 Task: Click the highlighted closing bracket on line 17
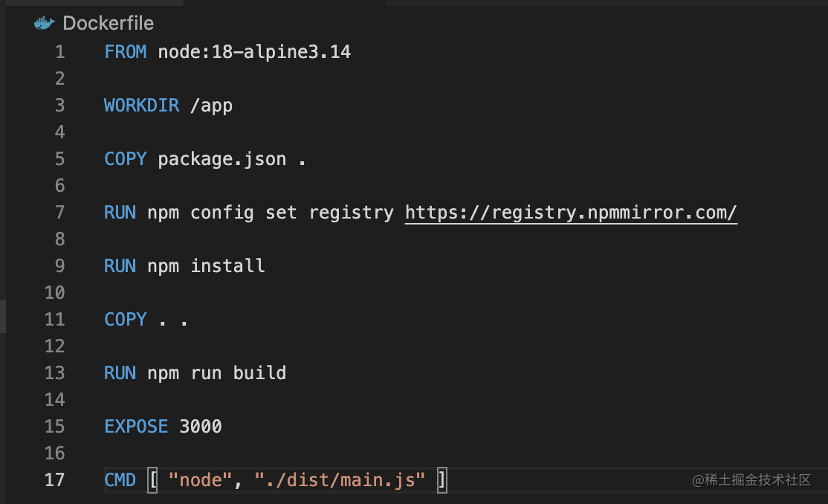pyautogui.click(x=442, y=480)
